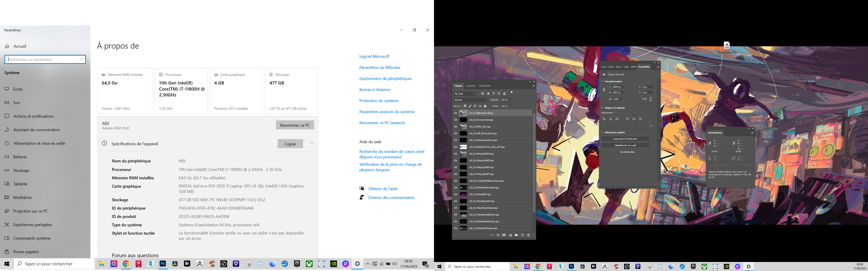This screenshot has height=271, width=868.
Task: Open the Type layer filter dropdown
Action: 465,94
